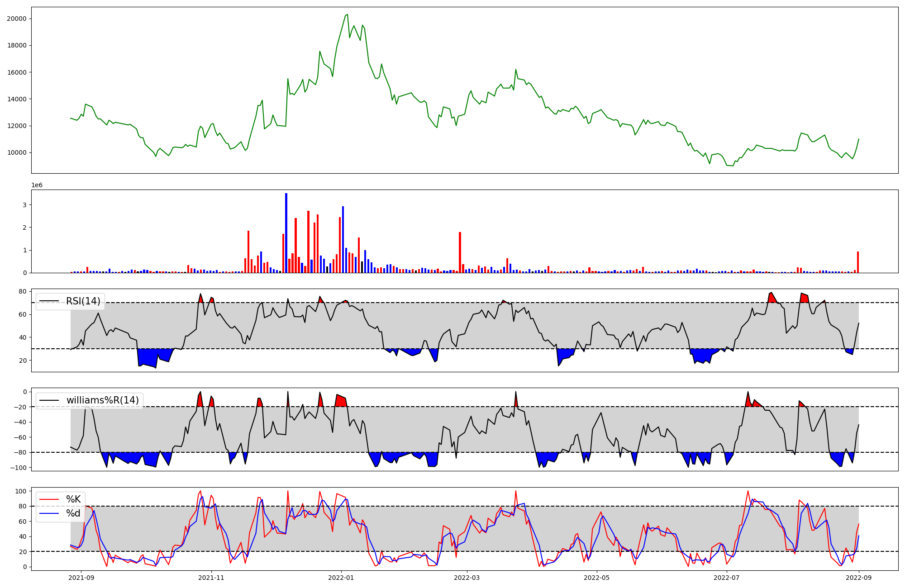Click the 2021-09 date tick label

pyautogui.click(x=81, y=578)
